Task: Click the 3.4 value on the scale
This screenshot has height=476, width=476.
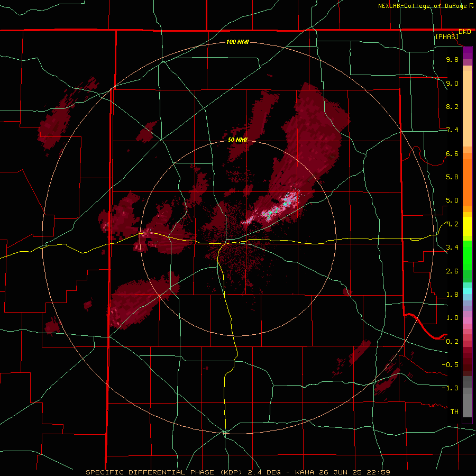Action: click(452, 248)
